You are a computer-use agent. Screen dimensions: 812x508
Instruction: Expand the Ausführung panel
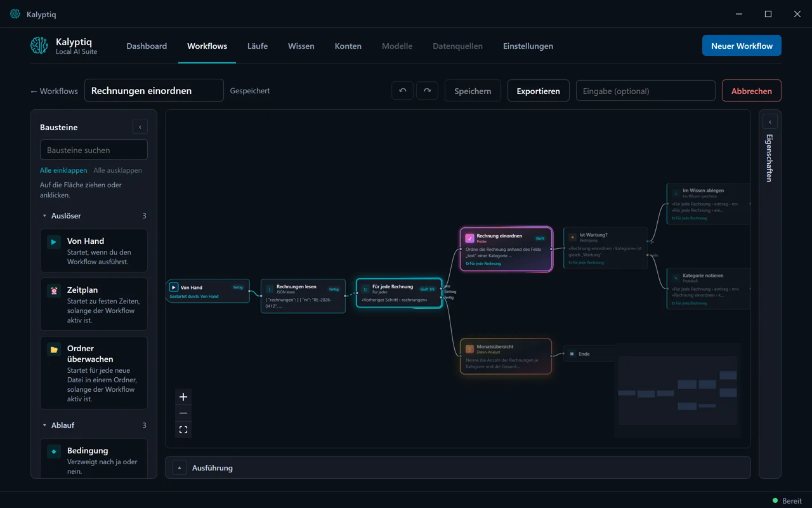point(180,468)
